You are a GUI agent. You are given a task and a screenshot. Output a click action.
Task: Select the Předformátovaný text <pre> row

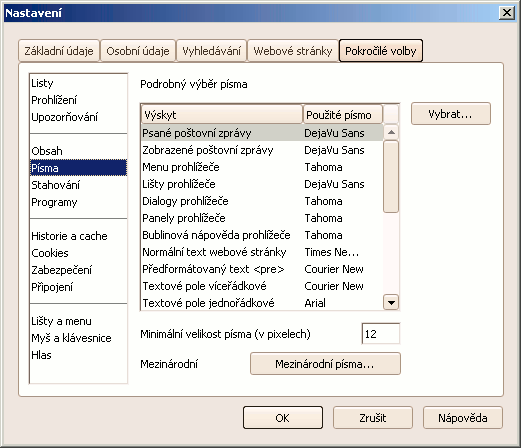tap(262, 269)
